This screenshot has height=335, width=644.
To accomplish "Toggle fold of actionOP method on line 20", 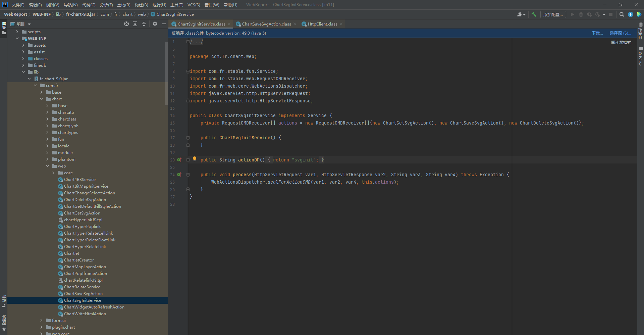I will point(188,160).
